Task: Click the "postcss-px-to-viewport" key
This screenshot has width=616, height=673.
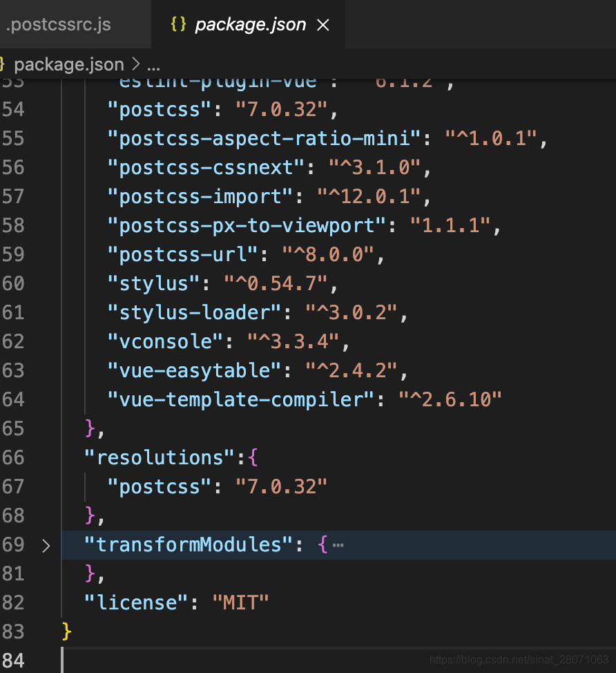Action: coord(247,225)
